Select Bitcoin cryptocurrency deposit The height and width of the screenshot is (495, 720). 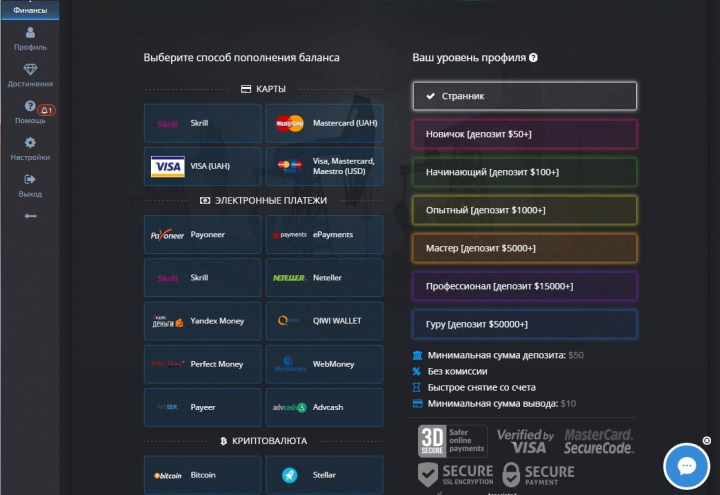(x=202, y=475)
